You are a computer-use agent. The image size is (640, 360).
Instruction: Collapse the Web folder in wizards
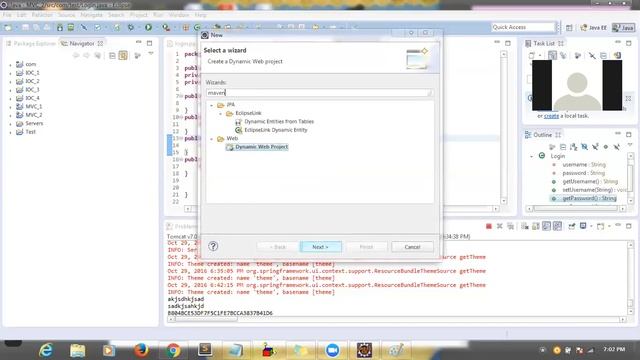coord(211,139)
